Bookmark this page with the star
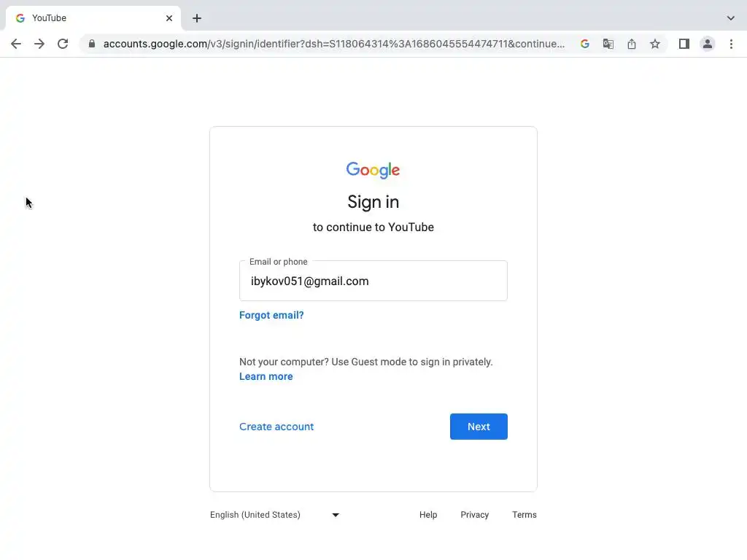 [x=655, y=44]
